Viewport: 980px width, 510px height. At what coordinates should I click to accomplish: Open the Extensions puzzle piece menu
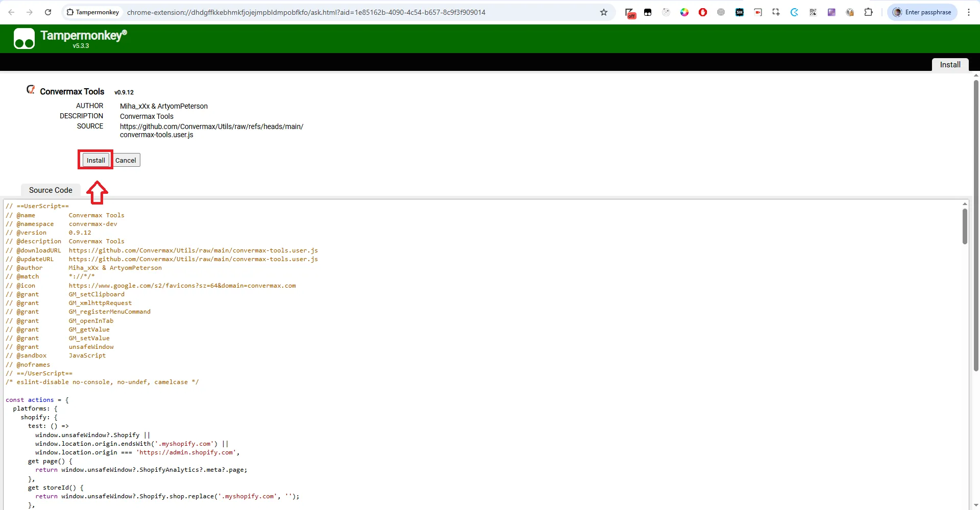868,12
